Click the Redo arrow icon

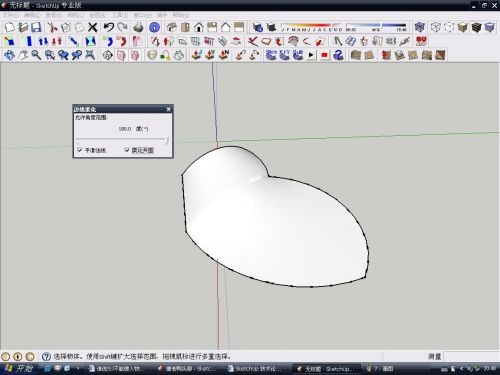click(x=122, y=27)
